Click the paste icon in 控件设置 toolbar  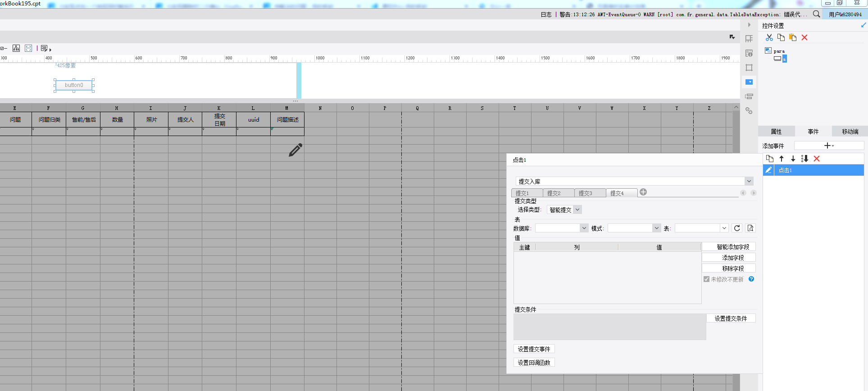[793, 37]
